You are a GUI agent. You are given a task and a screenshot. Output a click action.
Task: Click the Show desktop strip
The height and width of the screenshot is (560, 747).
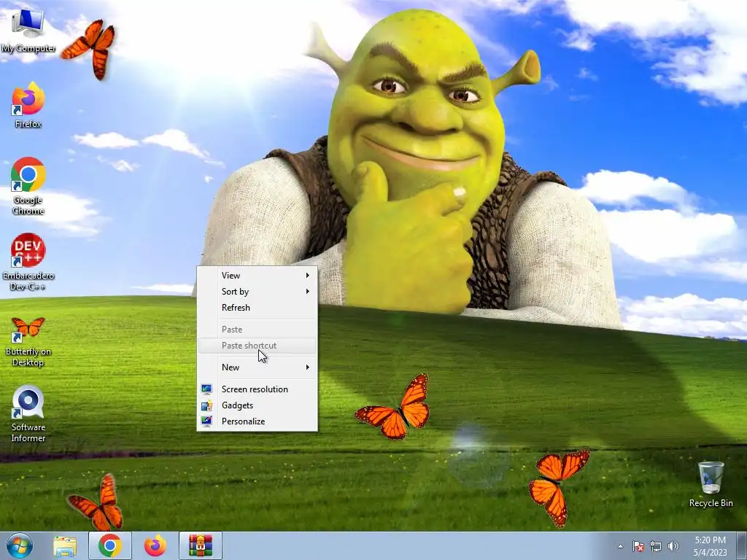point(743,545)
